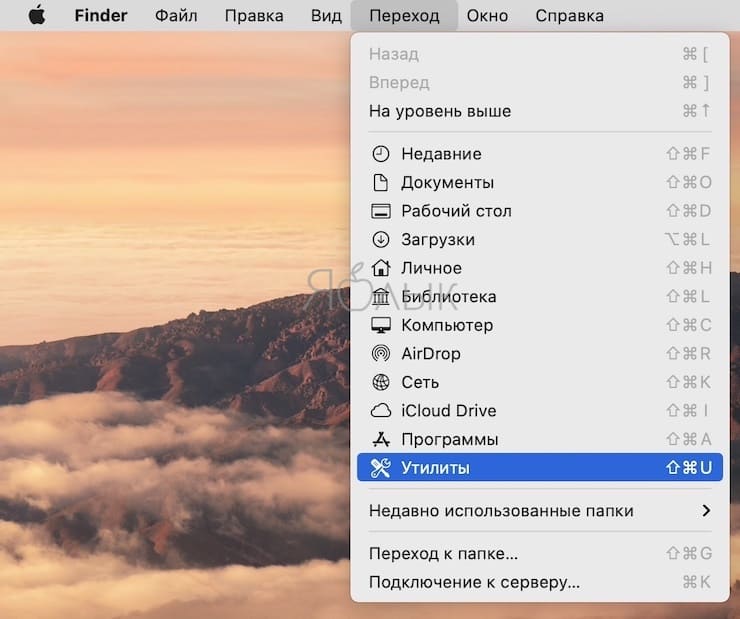
Task: Click the clock icon beside Недавние
Action: pos(380,154)
